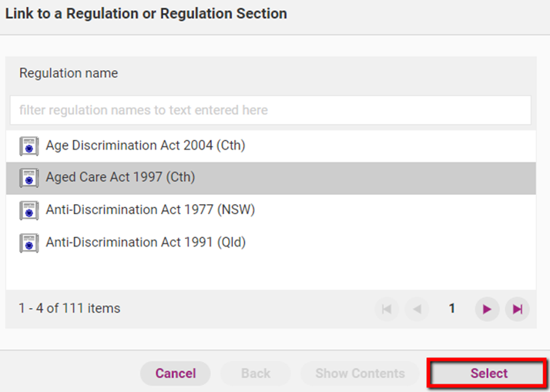Jump to the first page of regulations
This screenshot has height=392, width=550.
tap(387, 309)
